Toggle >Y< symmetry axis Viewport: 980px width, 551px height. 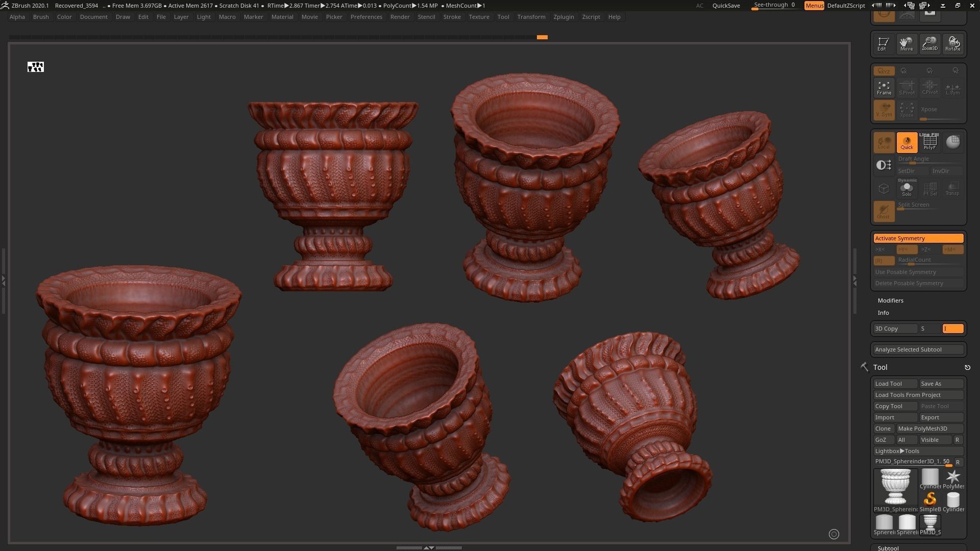(x=906, y=249)
